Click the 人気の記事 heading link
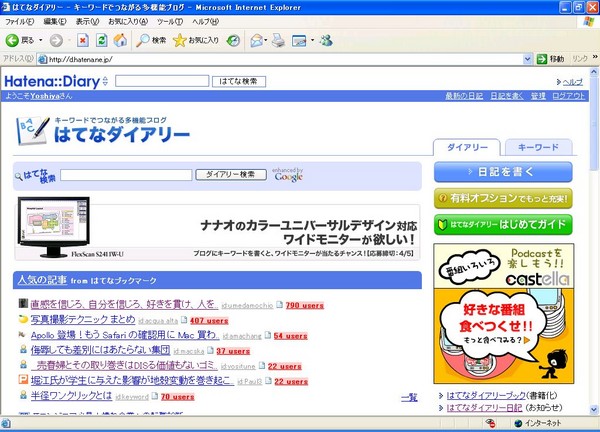Screen dimensions: 600x432 42,280
